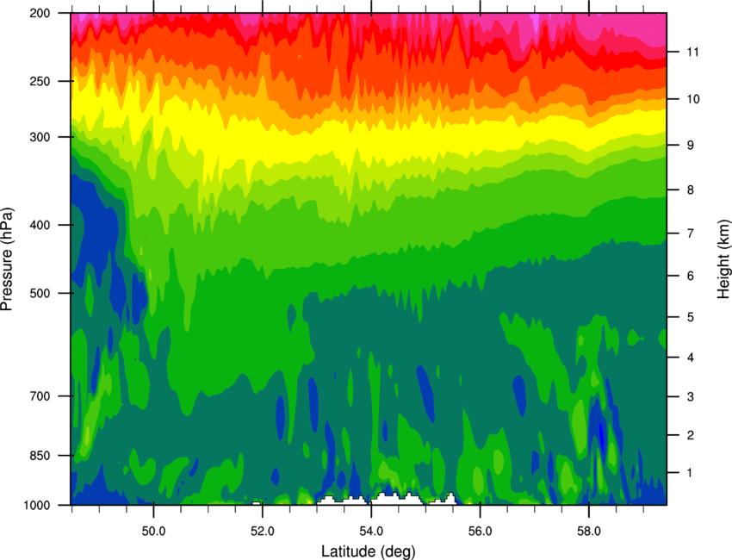Click the 300 pressure tick label
Image resolution: width=732 pixels, height=560 pixels.
tap(40, 137)
